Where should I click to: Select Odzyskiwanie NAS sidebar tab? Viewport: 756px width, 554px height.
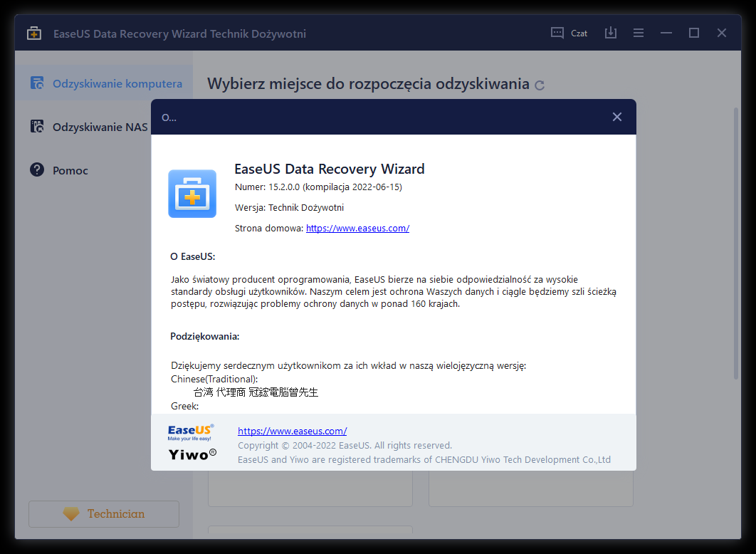pos(83,127)
